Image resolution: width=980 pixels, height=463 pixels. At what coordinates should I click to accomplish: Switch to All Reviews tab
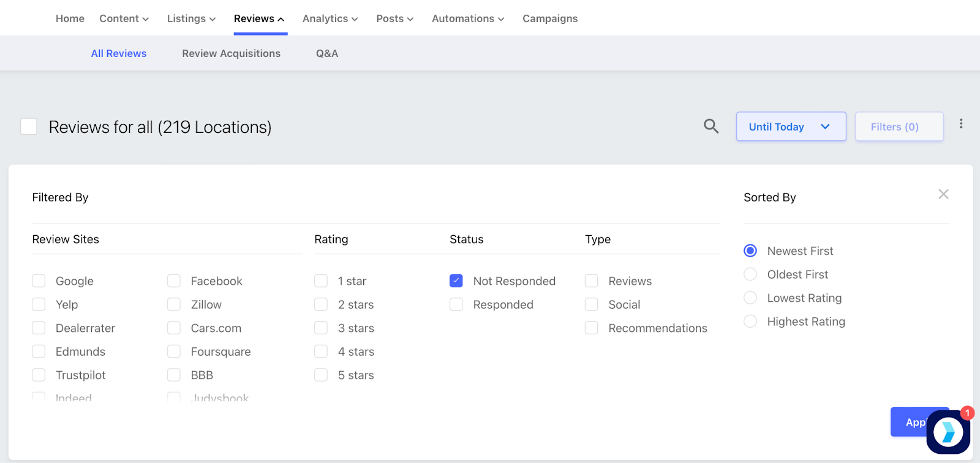pyautogui.click(x=119, y=53)
